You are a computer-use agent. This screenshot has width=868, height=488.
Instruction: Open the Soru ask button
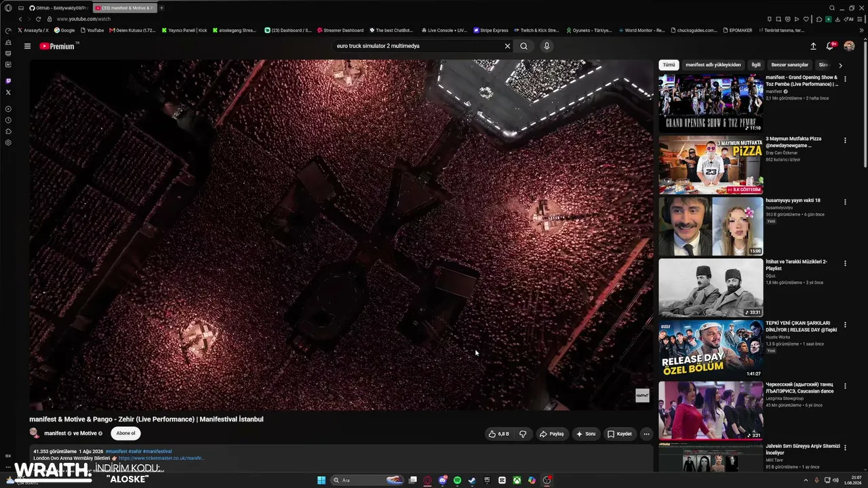click(x=585, y=434)
